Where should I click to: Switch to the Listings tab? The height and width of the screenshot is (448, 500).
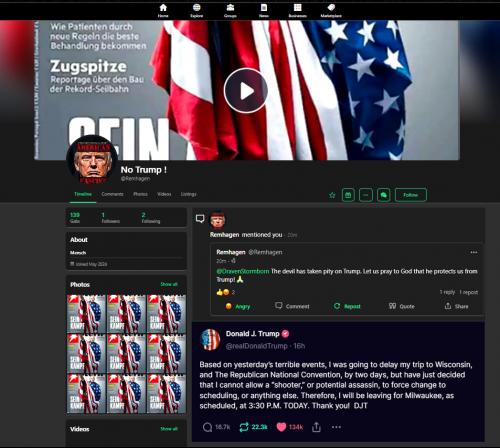click(189, 194)
